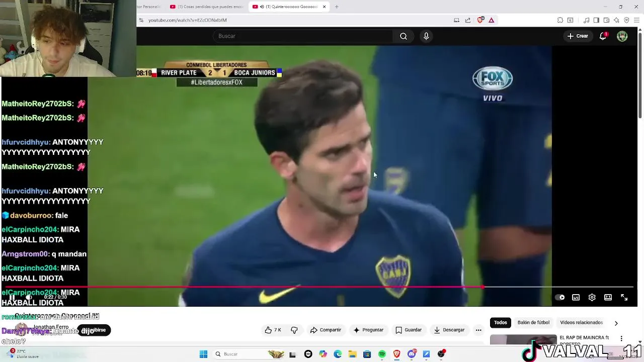
Task: Select the Todos filter chip
Action: [501, 323]
